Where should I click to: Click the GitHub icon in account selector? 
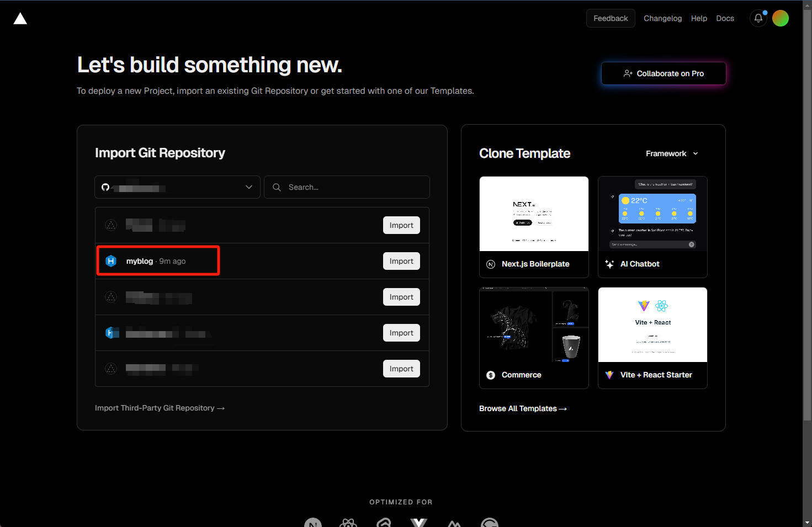coord(105,188)
